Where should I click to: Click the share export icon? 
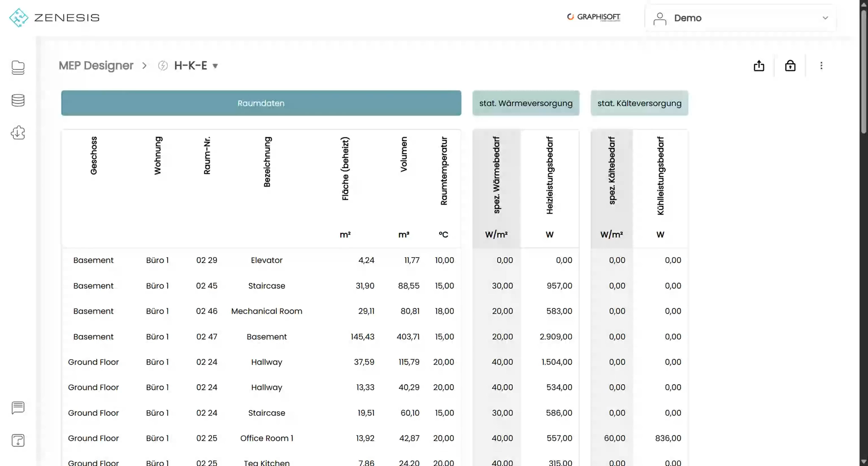759,66
